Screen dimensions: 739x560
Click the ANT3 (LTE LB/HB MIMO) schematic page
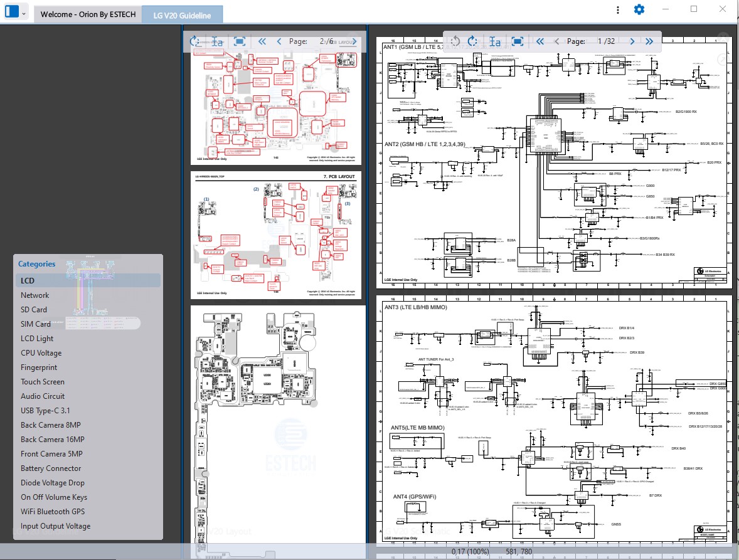pyautogui.click(x=555, y=421)
